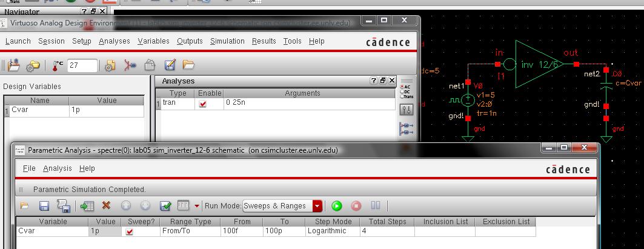The height and width of the screenshot is (249, 644).
Task: Open the Analyses menu
Action: [114, 41]
